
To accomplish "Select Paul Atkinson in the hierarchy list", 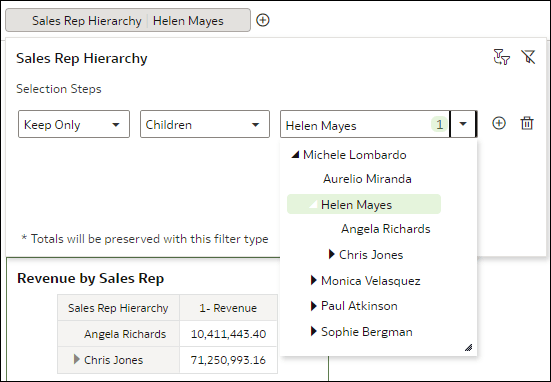I will coord(359,306).
